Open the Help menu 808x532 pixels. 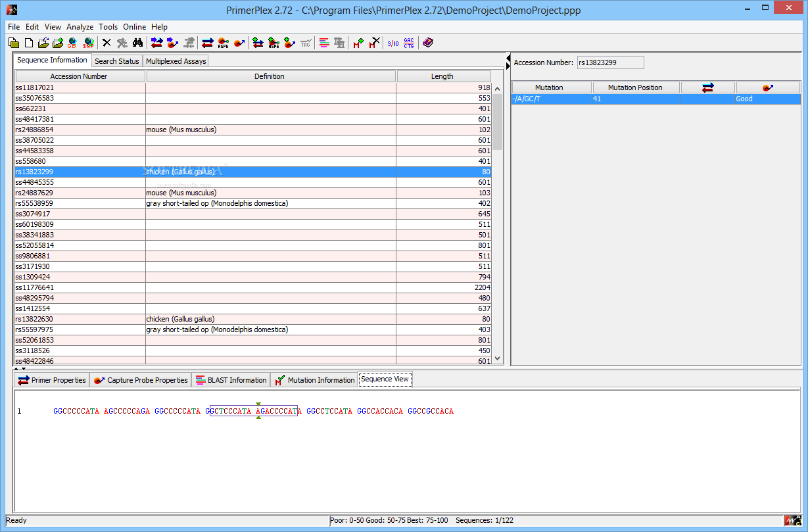click(159, 27)
